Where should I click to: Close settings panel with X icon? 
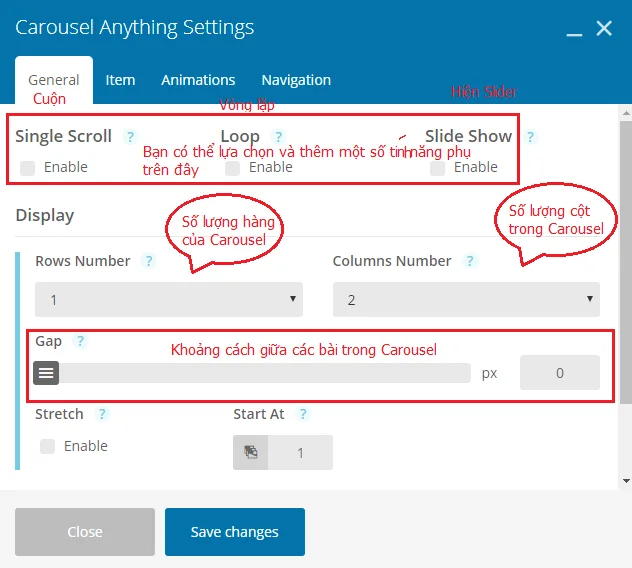pos(604,28)
